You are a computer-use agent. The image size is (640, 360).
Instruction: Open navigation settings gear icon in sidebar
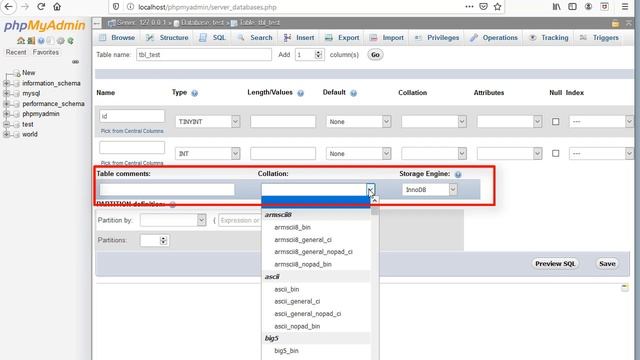pos(60,41)
